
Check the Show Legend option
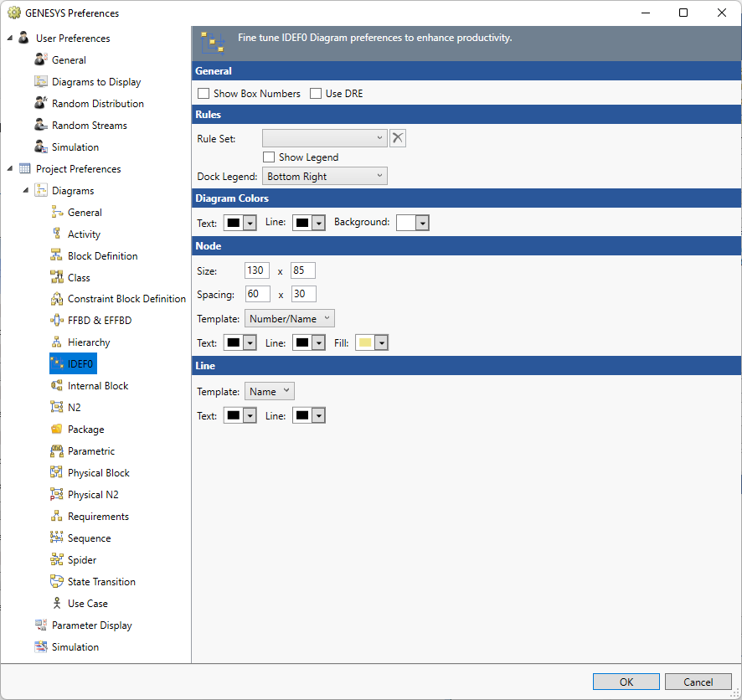click(x=269, y=157)
